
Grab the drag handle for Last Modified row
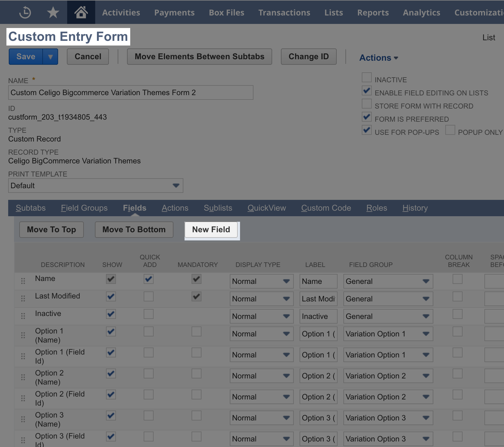point(23,298)
